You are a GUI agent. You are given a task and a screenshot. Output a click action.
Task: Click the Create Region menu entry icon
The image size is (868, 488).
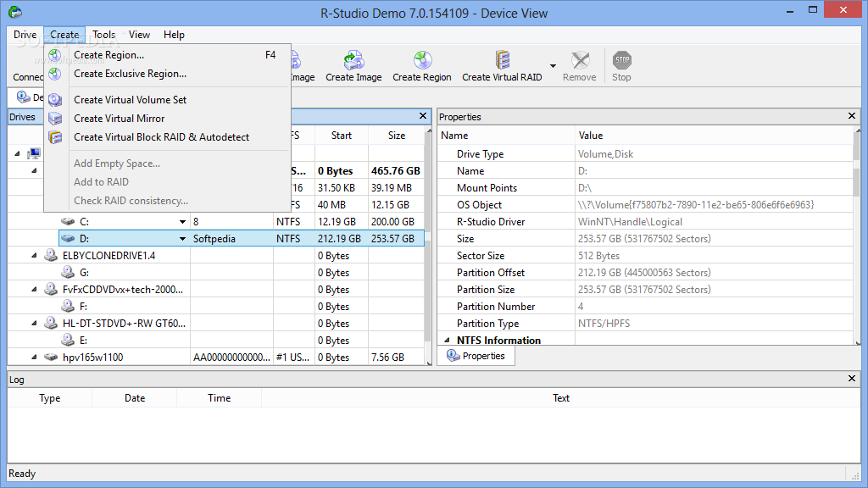pos(55,55)
